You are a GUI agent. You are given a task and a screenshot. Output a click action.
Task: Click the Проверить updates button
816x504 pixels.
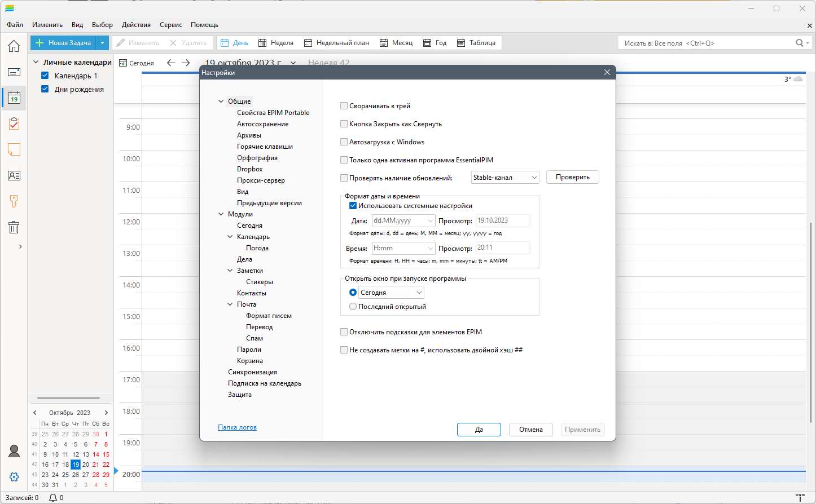[x=573, y=177]
